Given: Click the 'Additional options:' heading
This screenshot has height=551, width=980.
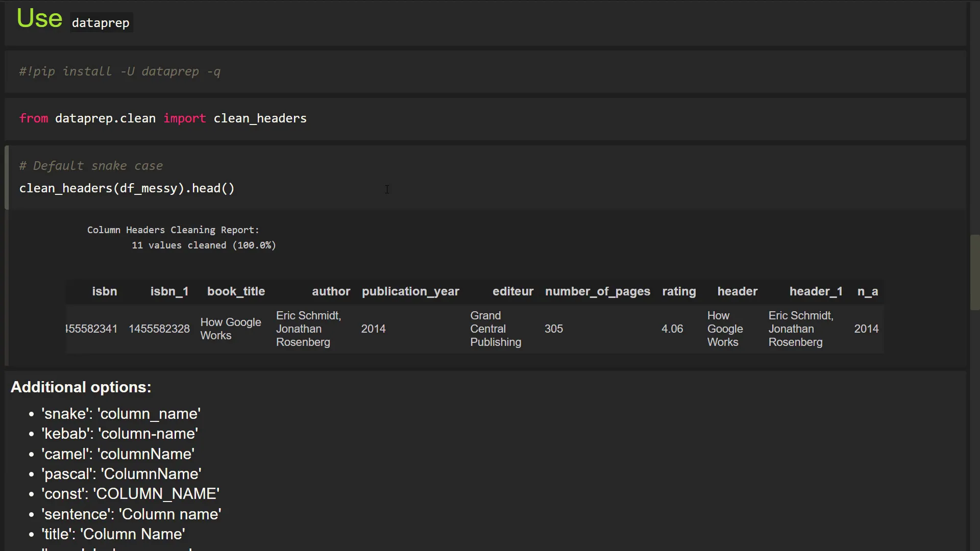Looking at the screenshot, I should coord(81,387).
